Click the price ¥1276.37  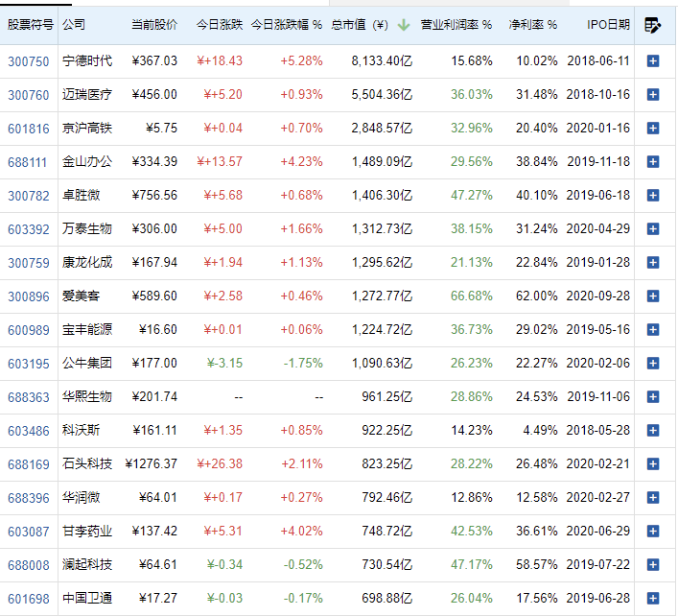coord(151,463)
